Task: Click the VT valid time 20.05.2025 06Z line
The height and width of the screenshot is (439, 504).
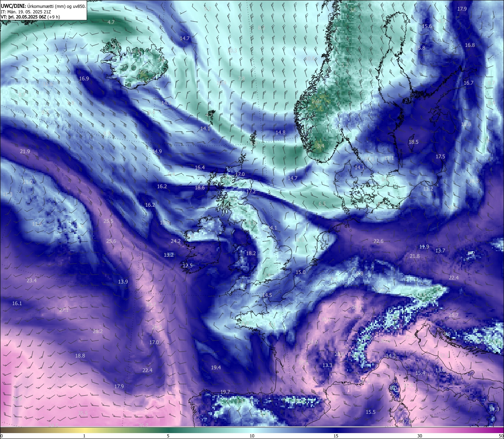Action: pos(30,17)
